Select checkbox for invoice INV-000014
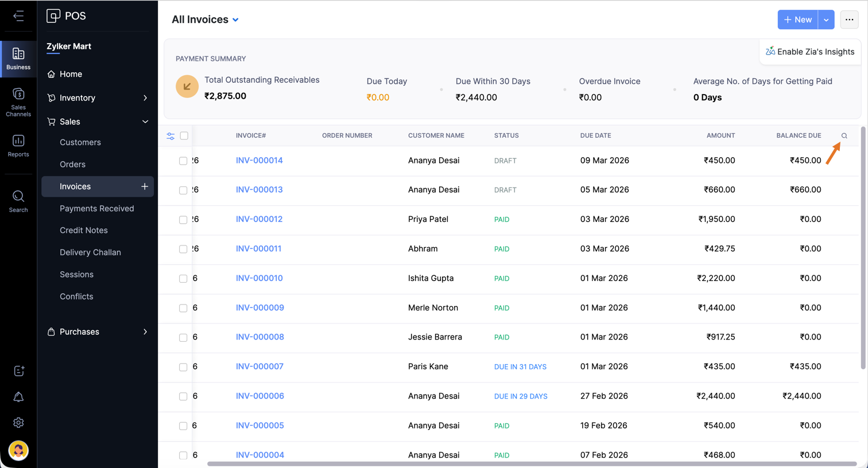868x468 pixels. (x=183, y=161)
